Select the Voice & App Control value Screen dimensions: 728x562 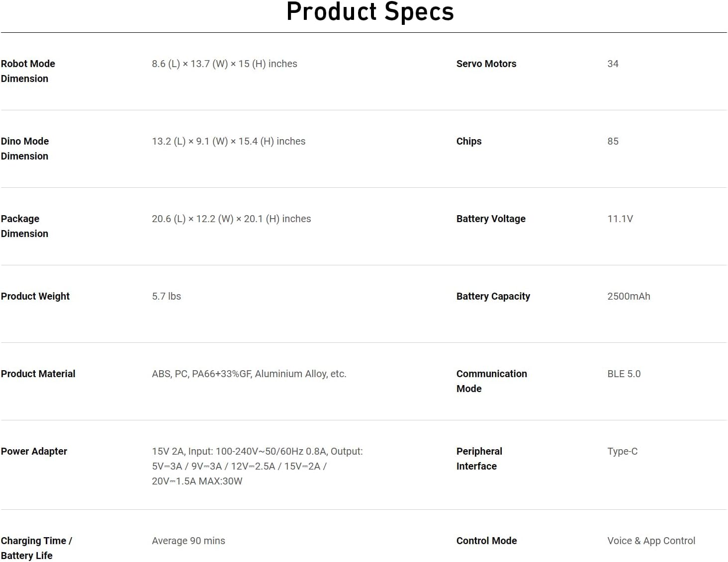click(651, 541)
